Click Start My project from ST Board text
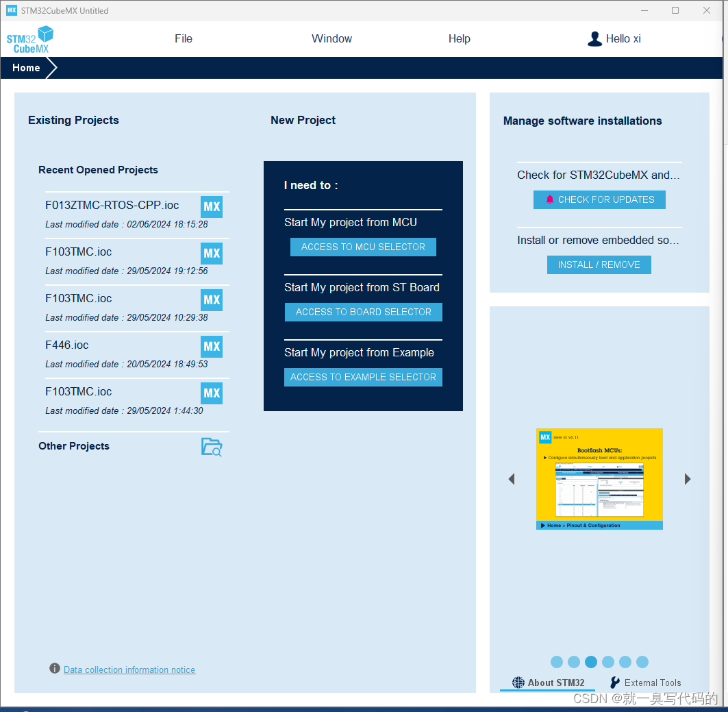This screenshot has width=728, height=712. click(x=362, y=288)
